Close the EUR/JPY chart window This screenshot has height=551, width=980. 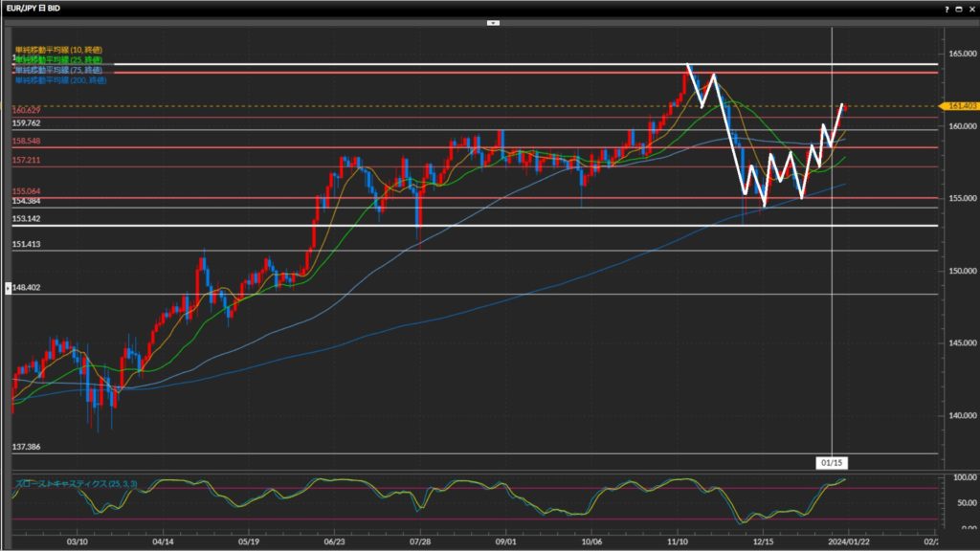(x=971, y=8)
